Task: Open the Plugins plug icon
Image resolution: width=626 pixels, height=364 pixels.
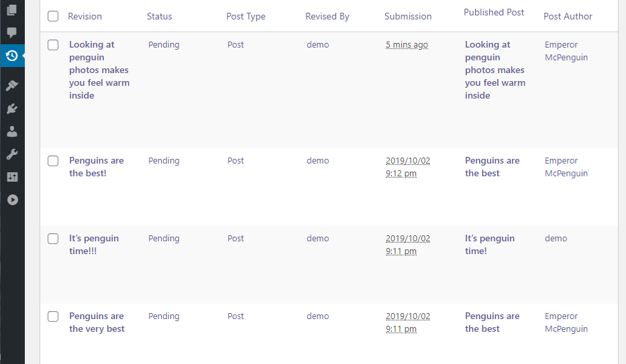Action: click(12, 109)
